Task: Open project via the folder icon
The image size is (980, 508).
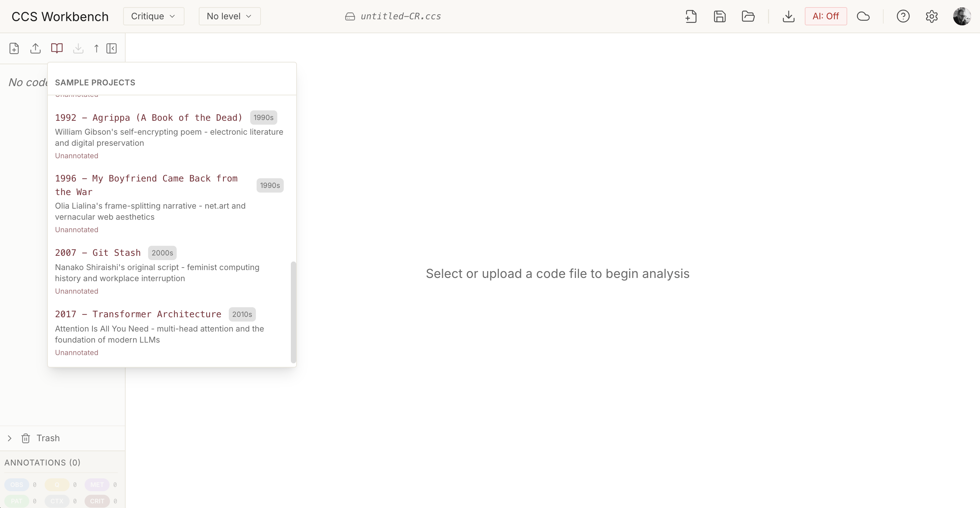Action: pos(748,16)
